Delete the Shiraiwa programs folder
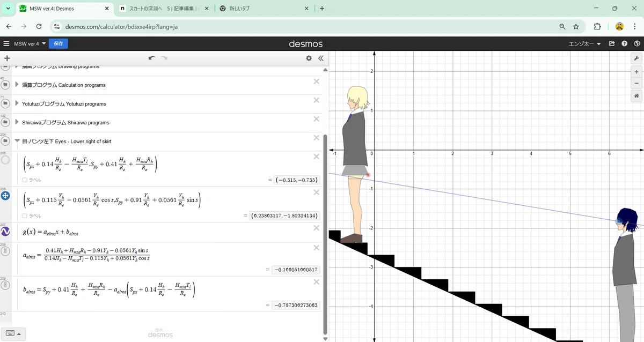This screenshot has width=644, height=342. [316, 119]
